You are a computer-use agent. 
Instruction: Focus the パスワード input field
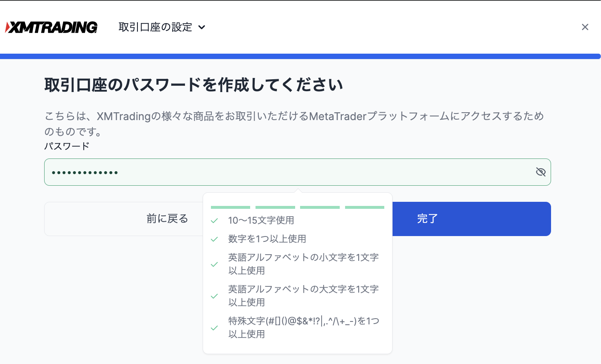click(x=289, y=172)
